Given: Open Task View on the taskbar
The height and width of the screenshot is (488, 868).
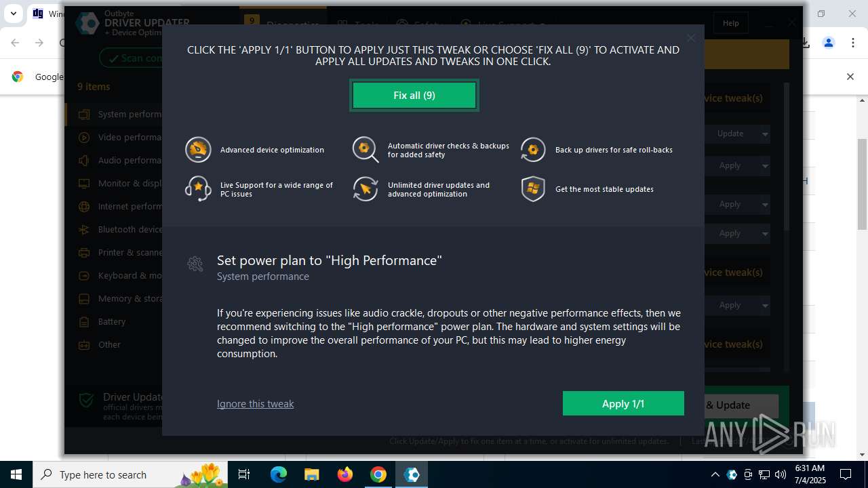Looking at the screenshot, I should point(245,474).
